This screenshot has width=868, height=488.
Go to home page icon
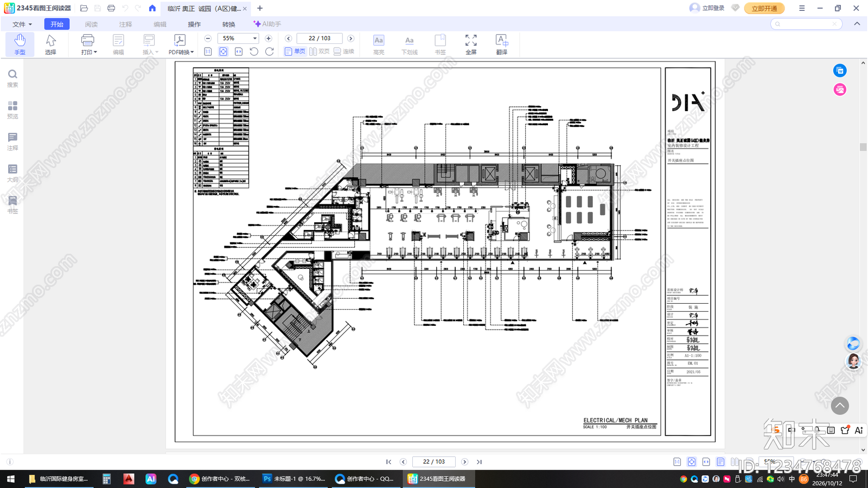tap(152, 8)
